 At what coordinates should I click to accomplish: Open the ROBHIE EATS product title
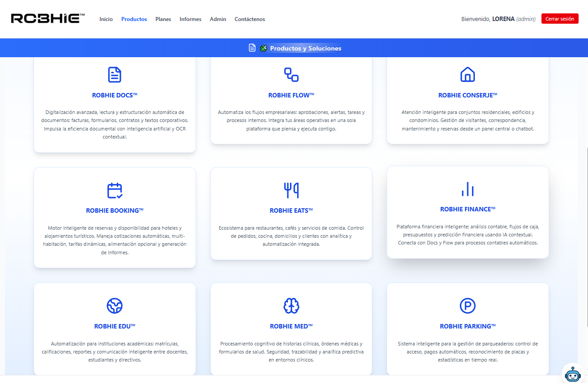[291, 210]
